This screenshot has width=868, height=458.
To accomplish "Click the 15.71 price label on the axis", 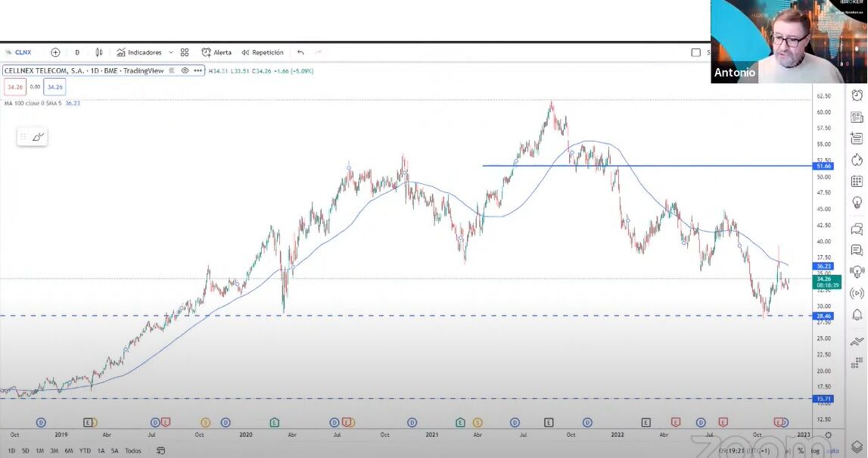I will 823,399.
